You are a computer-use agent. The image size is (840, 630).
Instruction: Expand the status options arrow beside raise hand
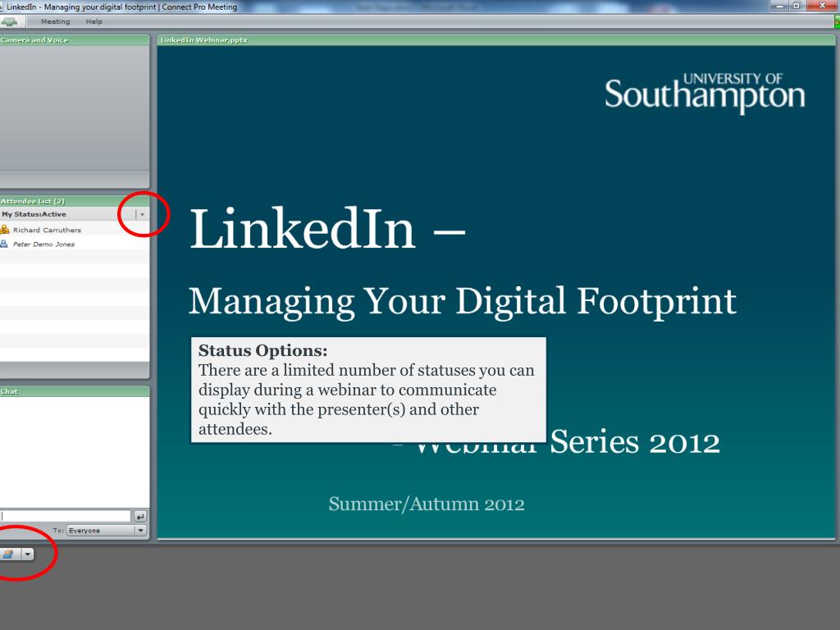click(27, 554)
